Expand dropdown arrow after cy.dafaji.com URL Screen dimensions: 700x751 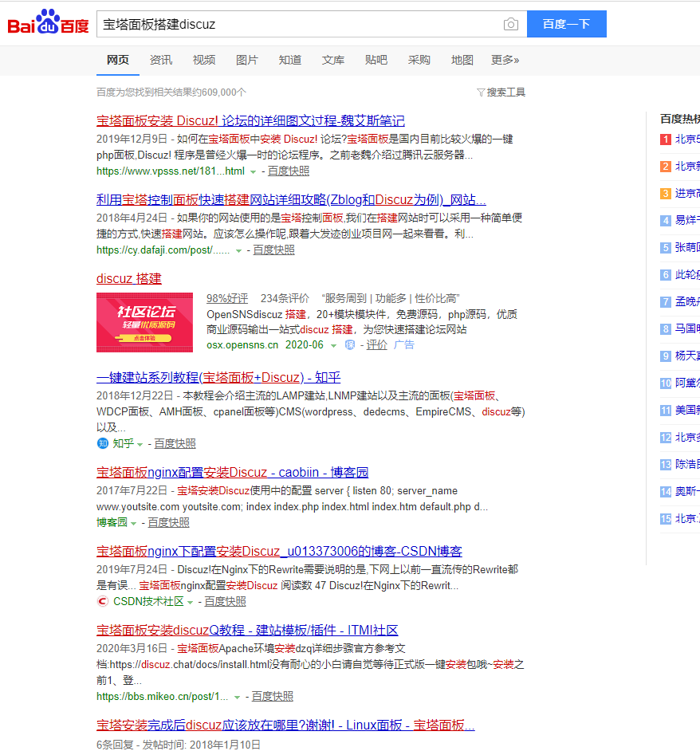(238, 251)
